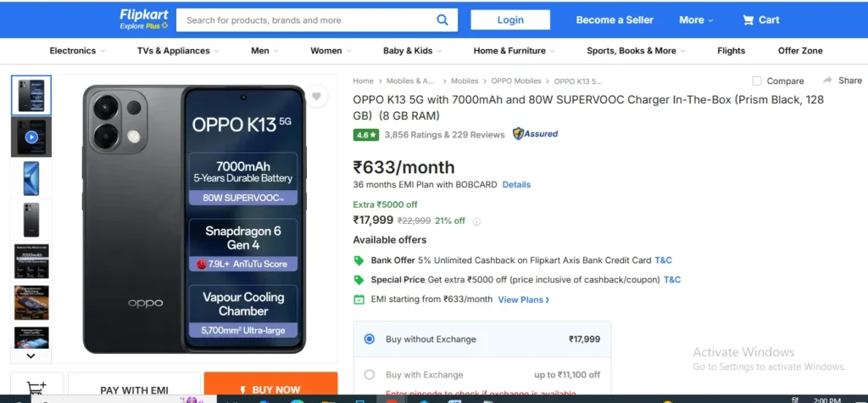Expand the Electronics menu

pos(77,50)
